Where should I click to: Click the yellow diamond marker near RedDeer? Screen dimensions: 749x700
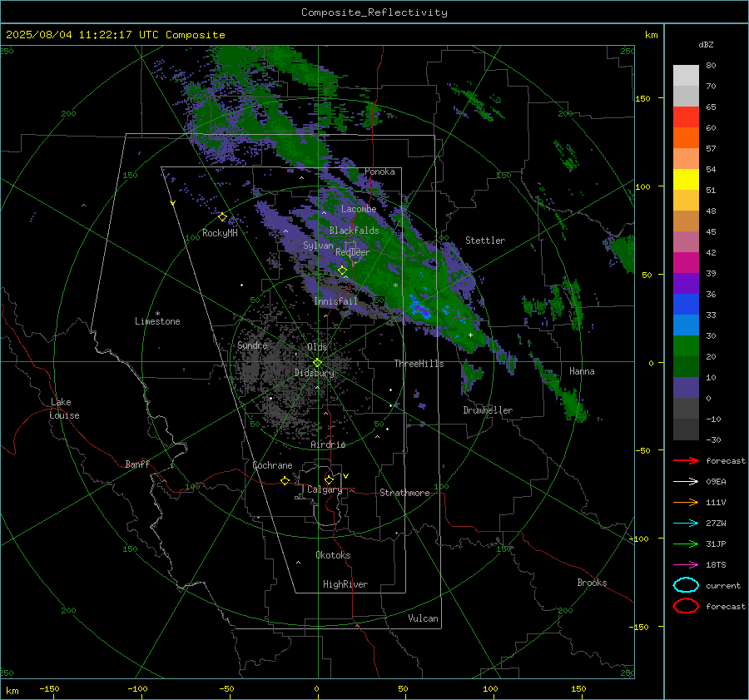click(x=342, y=271)
